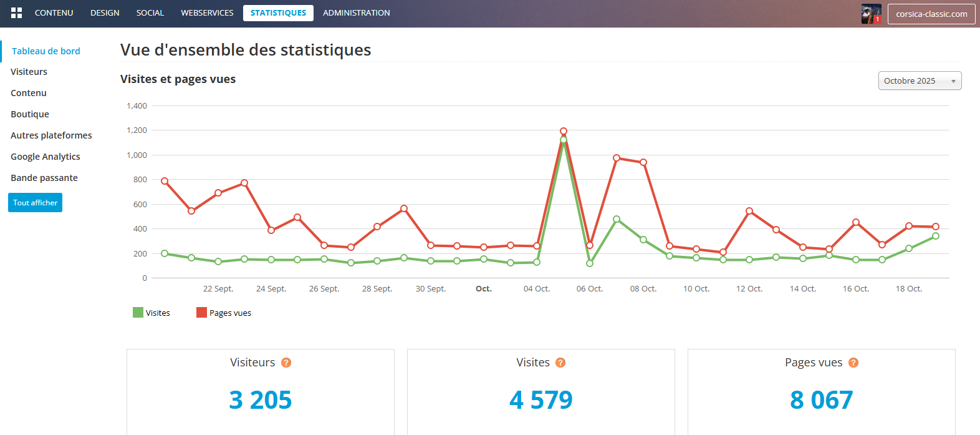Open the CONTENU menu
The image size is (980, 435).
(54, 13)
